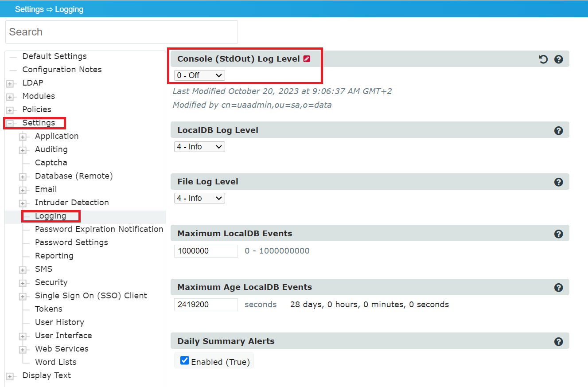Viewport: 588px width, 387px height.
Task: Click the reset icon for Console Log Level
Action: (543, 59)
